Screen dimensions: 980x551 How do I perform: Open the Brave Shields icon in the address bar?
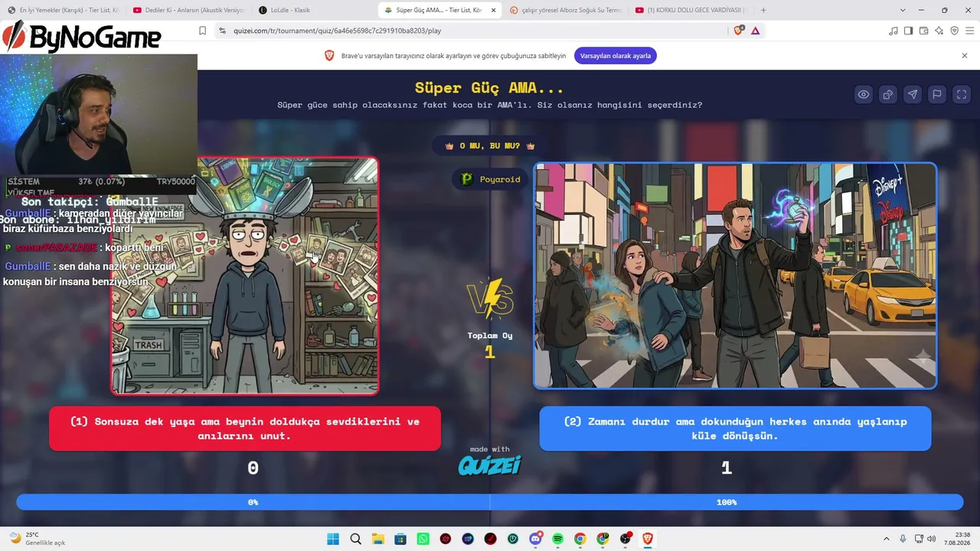(738, 31)
